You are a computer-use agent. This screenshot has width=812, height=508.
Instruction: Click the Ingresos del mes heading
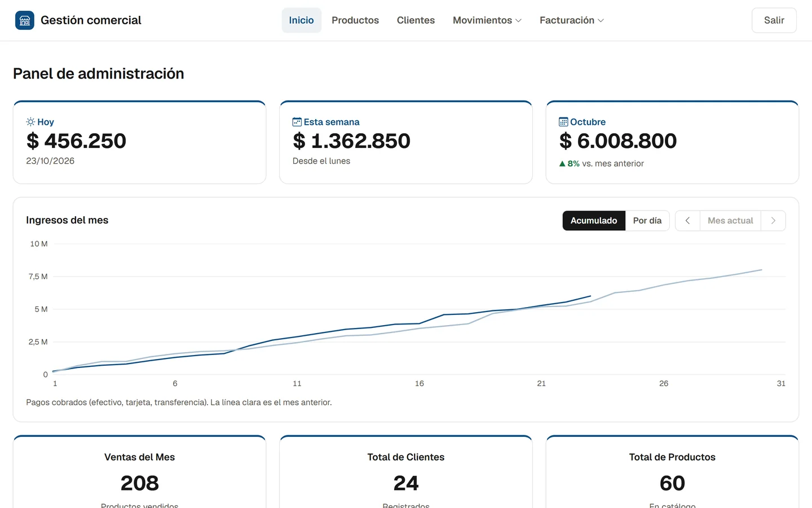click(x=67, y=220)
